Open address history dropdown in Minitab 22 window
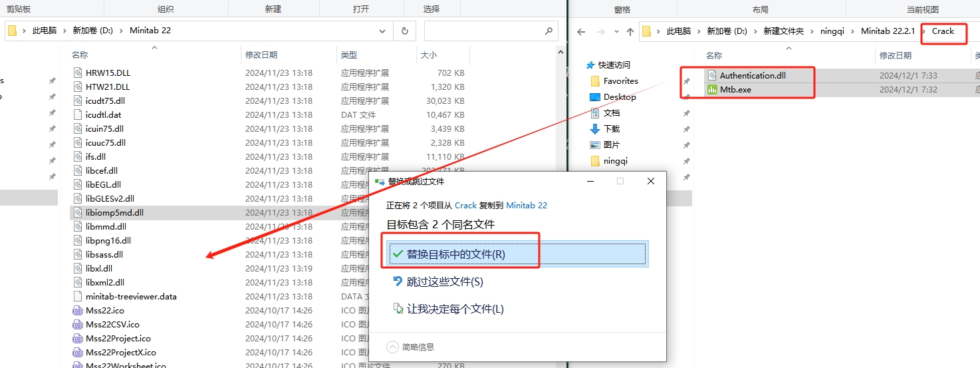The width and height of the screenshot is (980, 368). coord(382,31)
